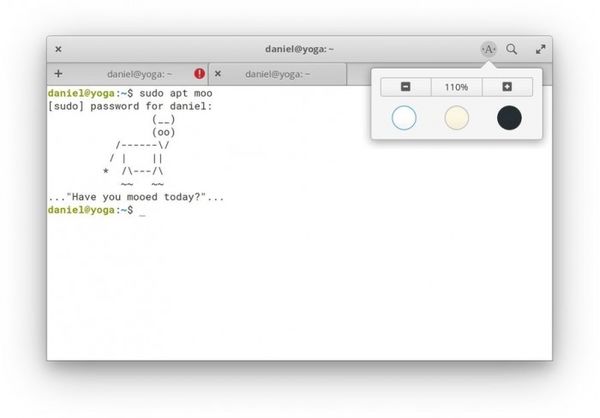Screen dimensions: 600x418
Task: Enable the dark color scheme swatch
Action: (x=509, y=118)
